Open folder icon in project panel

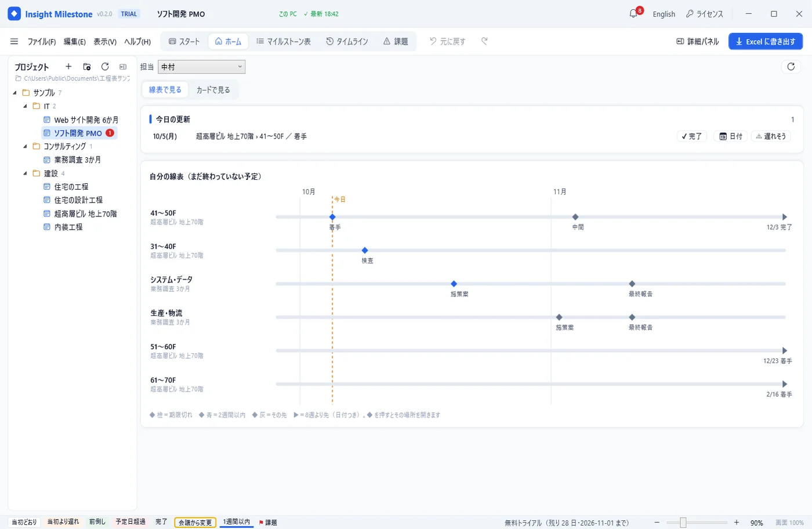(87, 67)
